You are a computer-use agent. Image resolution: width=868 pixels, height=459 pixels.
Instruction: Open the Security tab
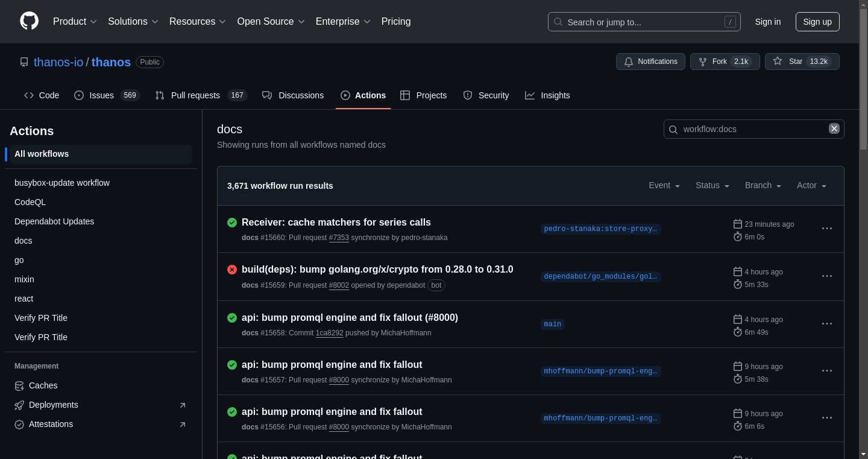pos(486,95)
